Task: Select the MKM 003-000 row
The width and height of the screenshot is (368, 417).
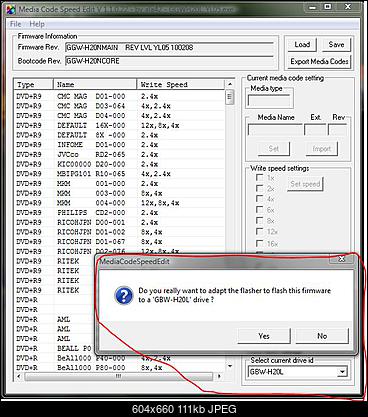Action: (x=119, y=193)
